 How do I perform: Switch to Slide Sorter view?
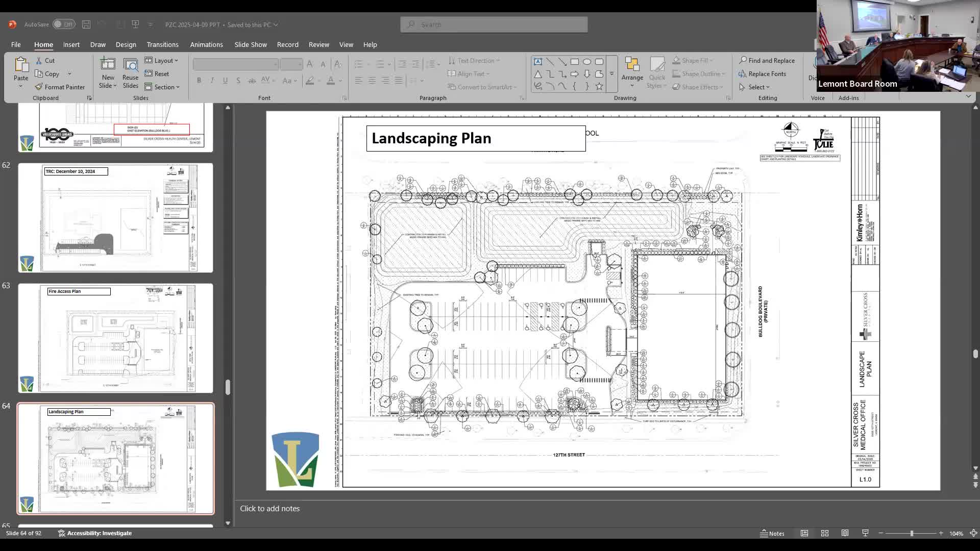tap(824, 533)
